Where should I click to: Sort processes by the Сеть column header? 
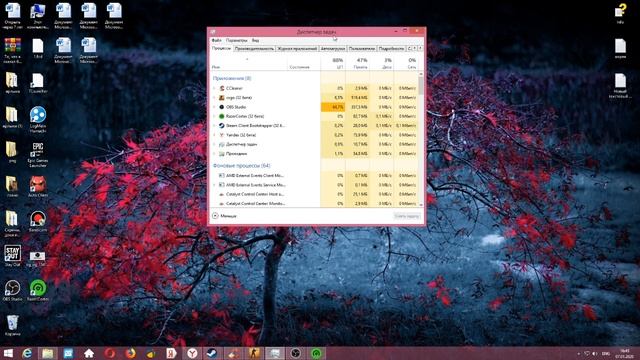click(x=406, y=63)
